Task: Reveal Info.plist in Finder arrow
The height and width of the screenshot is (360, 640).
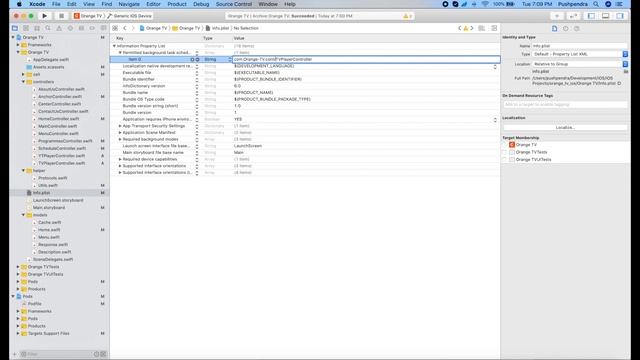Action: coord(619,83)
